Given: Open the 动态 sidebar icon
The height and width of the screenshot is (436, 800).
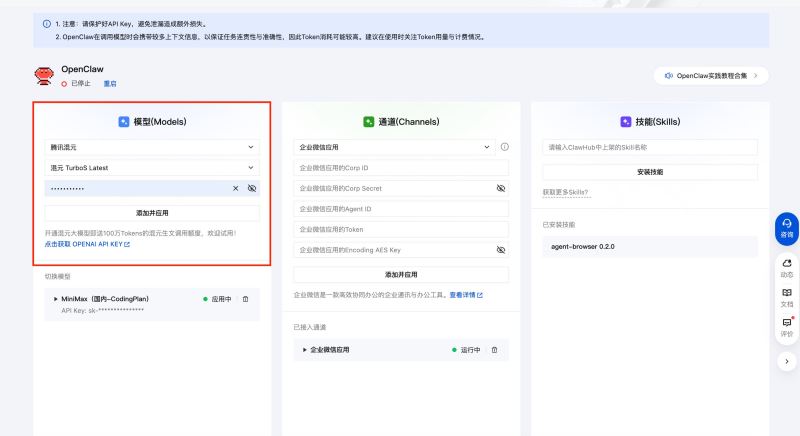Looking at the screenshot, I should tap(787, 268).
